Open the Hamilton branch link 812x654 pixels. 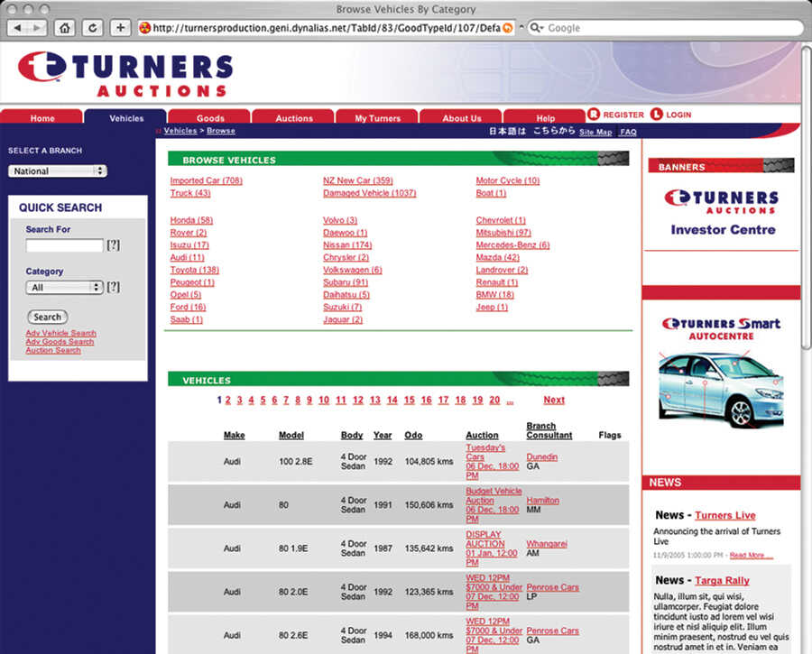click(x=543, y=501)
